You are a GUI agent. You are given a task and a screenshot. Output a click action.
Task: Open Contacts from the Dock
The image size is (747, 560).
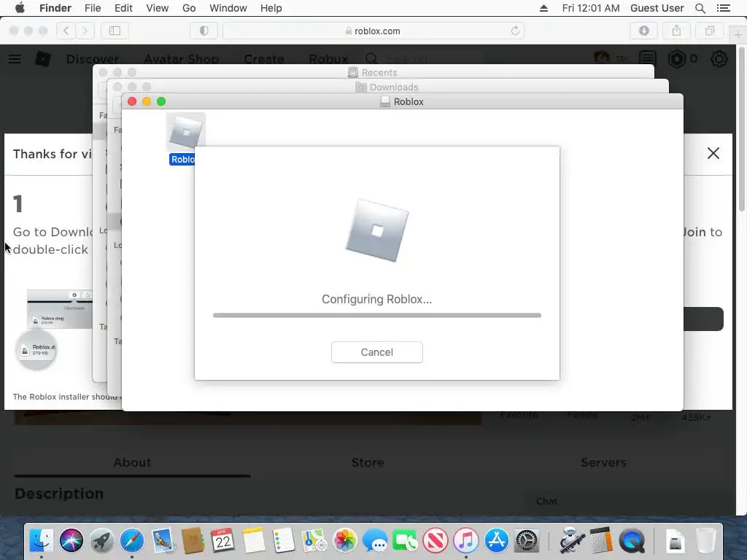coord(193,541)
